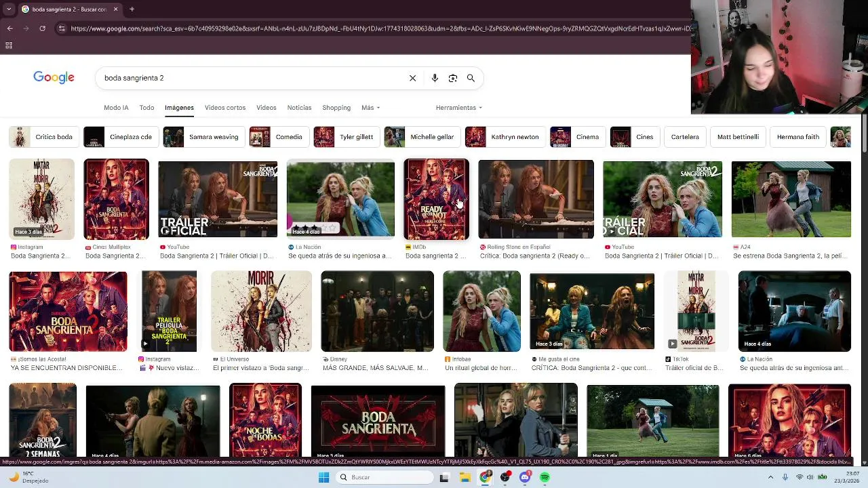This screenshot has width=868, height=488.
Task: Open the Windows Start menu
Action: (323, 477)
